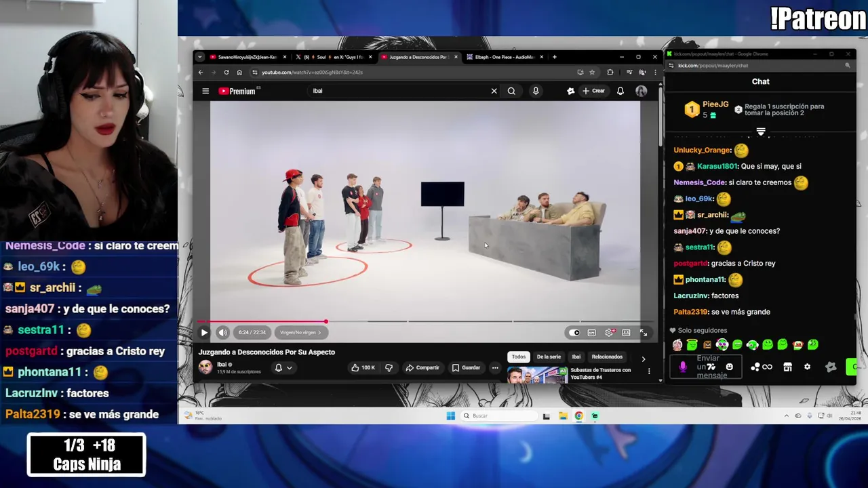Viewport: 868px width, 488px height.
Task: Select the Todos filter chip
Action: [x=519, y=357]
